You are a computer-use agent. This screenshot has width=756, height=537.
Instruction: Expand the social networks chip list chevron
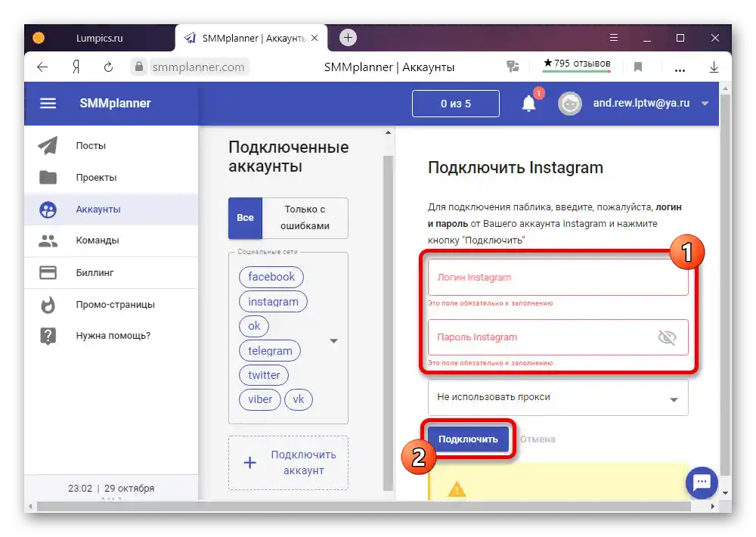pyautogui.click(x=333, y=341)
